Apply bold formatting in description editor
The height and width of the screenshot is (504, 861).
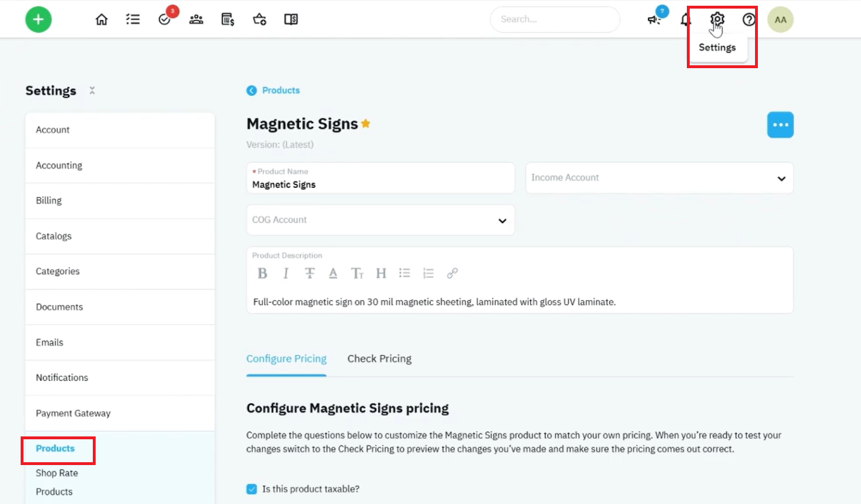click(262, 273)
